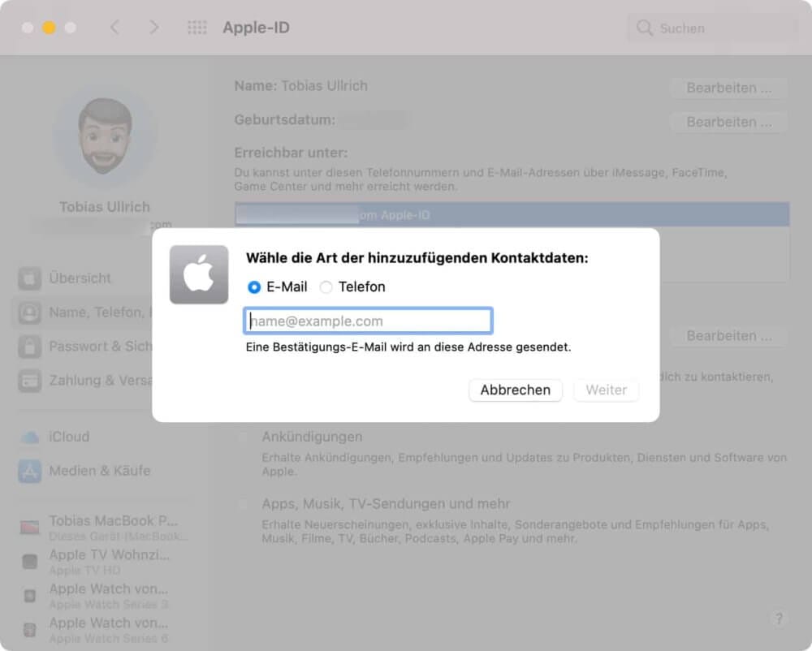Screen dimensions: 812x651
Task: Click the Apple Watch Series 3 icon
Action: click(x=29, y=596)
